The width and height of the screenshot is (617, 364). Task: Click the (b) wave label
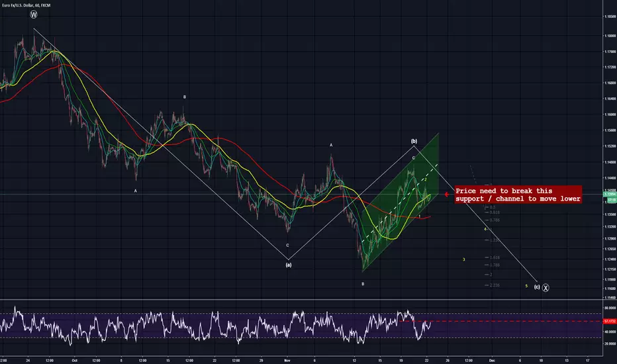414,141
